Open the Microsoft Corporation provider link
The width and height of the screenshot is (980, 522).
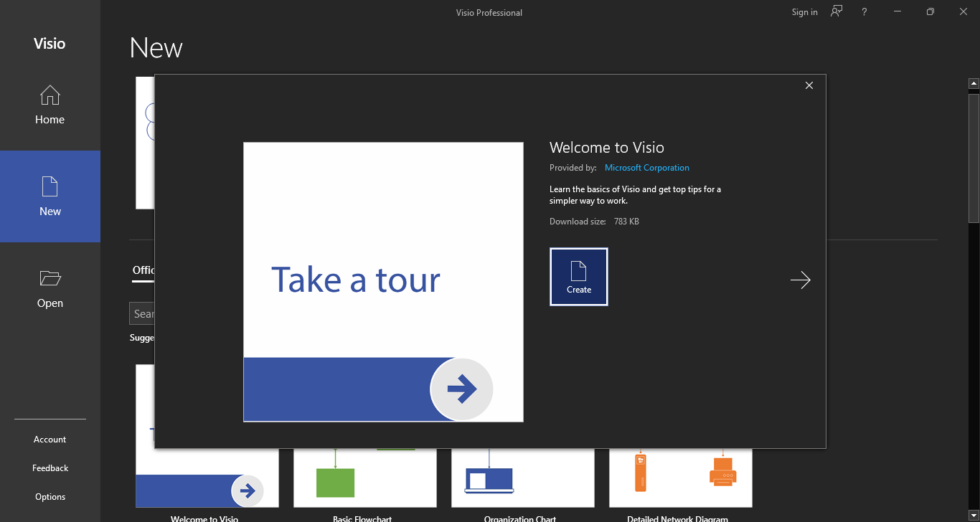click(646, 168)
